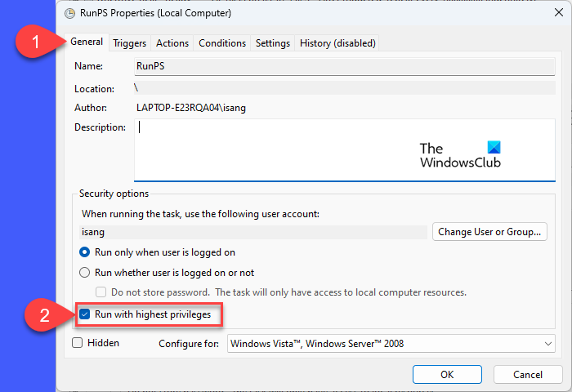Screen dimensions: 572x392
Task: Click The Windows Club logo
Action: [460, 154]
